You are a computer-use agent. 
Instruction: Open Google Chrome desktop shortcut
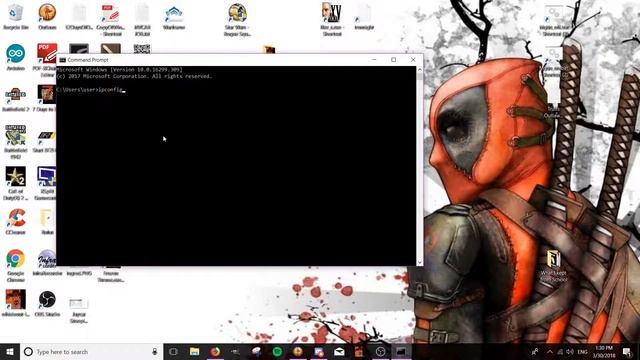click(x=16, y=266)
